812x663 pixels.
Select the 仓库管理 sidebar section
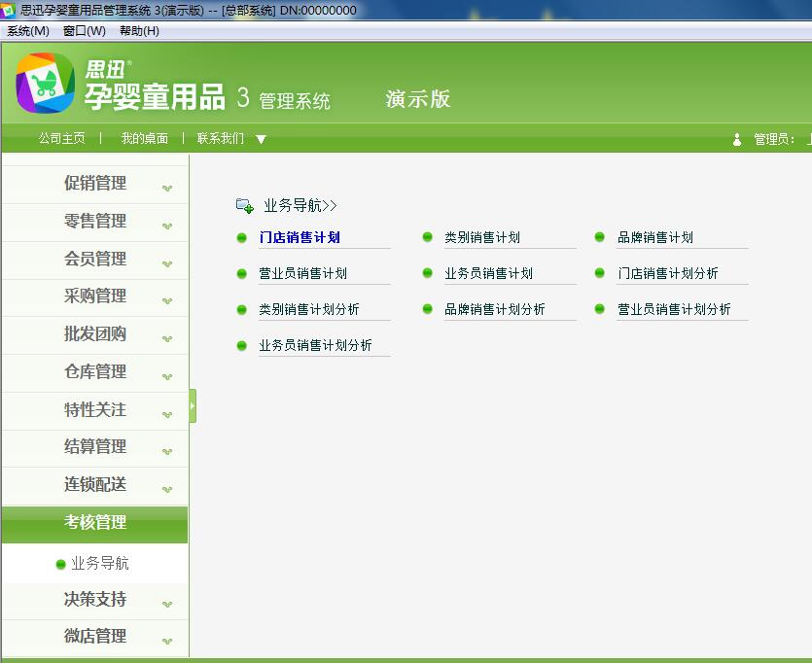tap(94, 372)
